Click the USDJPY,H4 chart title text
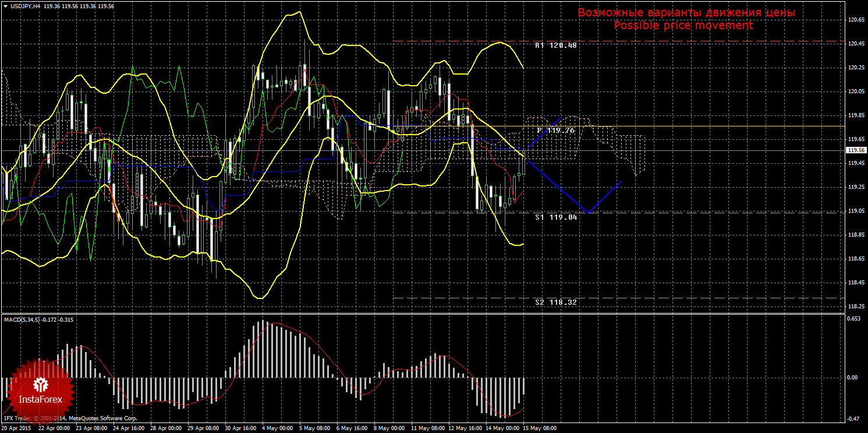Screen dimensions: 868x433 point(25,5)
